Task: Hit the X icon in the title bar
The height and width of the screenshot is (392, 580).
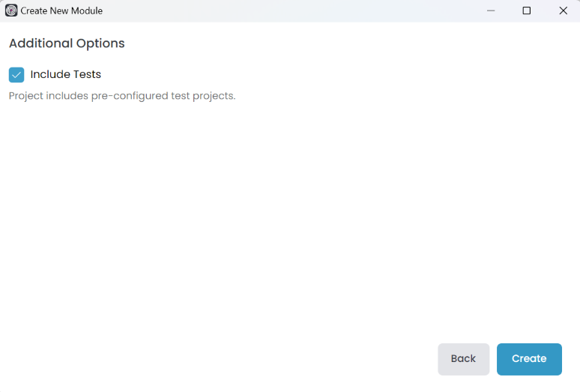Action: (x=563, y=10)
